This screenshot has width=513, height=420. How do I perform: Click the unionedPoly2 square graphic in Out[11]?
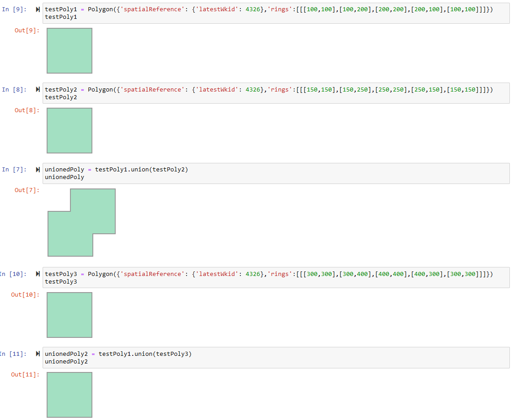click(x=69, y=394)
